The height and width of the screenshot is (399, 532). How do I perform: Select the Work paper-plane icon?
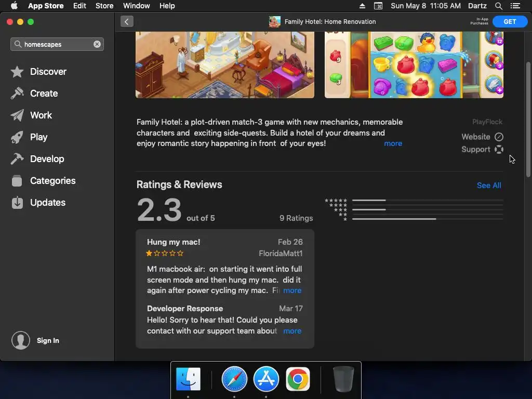pyautogui.click(x=17, y=115)
